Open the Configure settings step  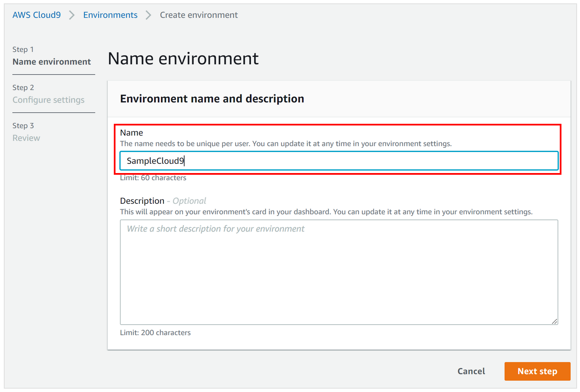48,100
